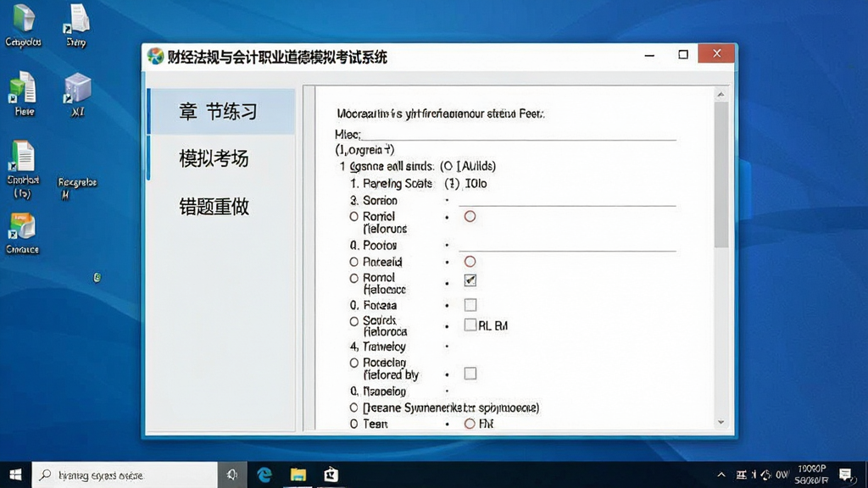Click the exam app logo in title bar
The image size is (868, 488).
coord(156,56)
